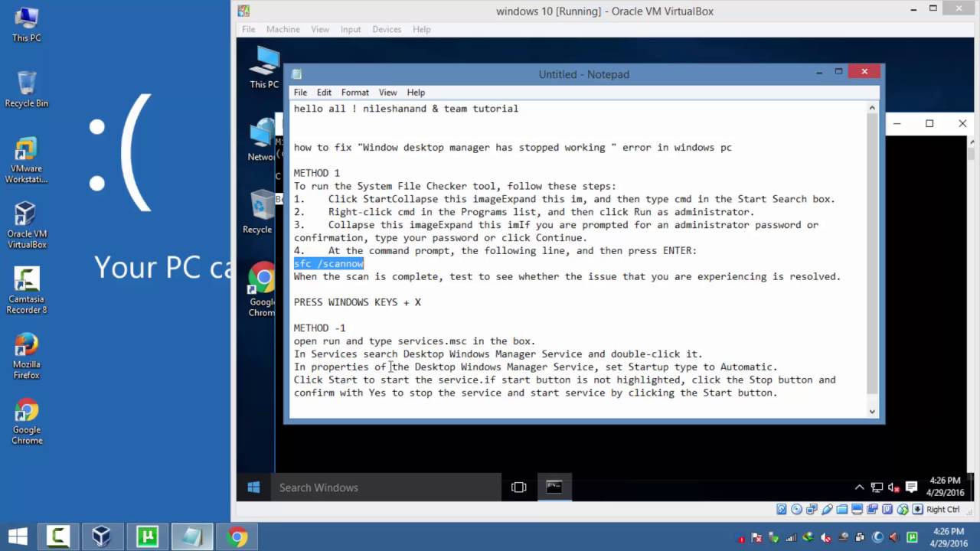Click Notepad scrollbar down arrow
The width and height of the screenshot is (980, 551).
tap(872, 411)
